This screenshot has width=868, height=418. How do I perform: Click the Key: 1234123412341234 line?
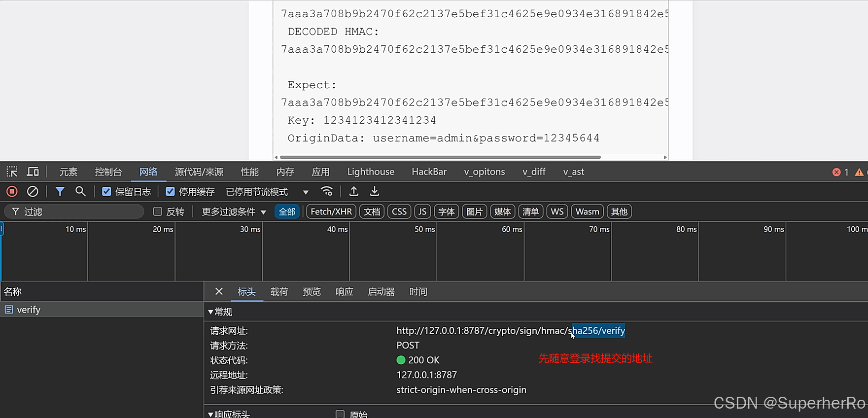pyautogui.click(x=362, y=120)
